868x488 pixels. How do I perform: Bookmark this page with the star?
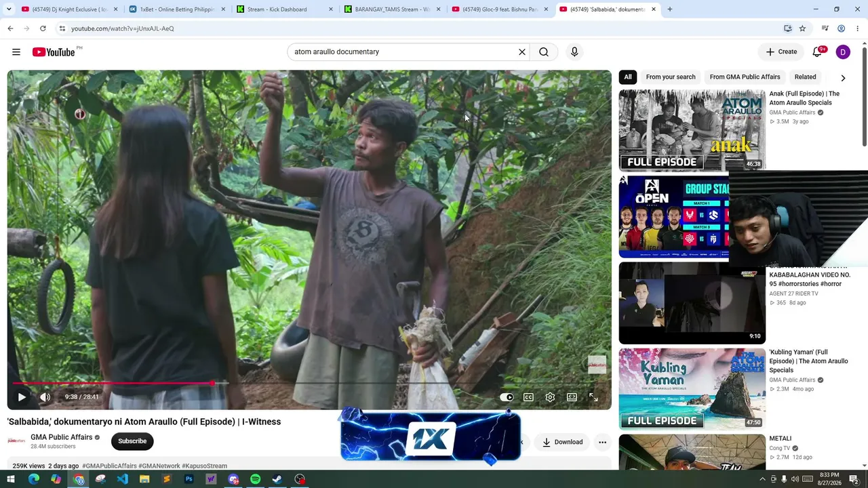pos(802,28)
